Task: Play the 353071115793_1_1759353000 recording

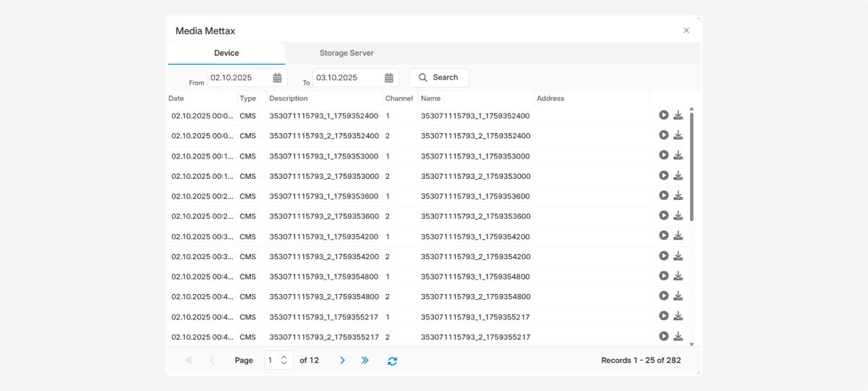Action: tap(663, 156)
